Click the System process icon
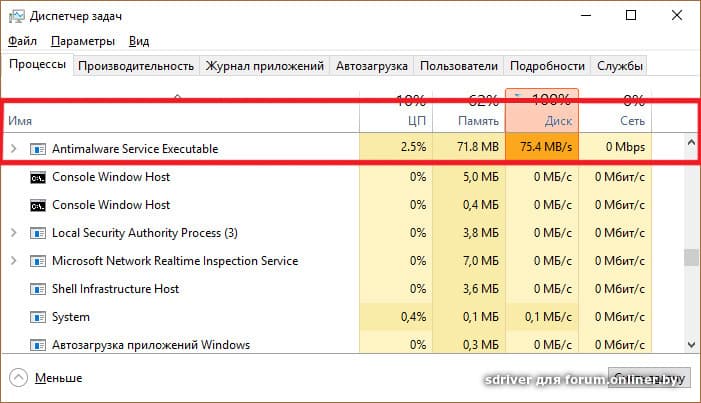This screenshot has width=701, height=403. (x=38, y=317)
